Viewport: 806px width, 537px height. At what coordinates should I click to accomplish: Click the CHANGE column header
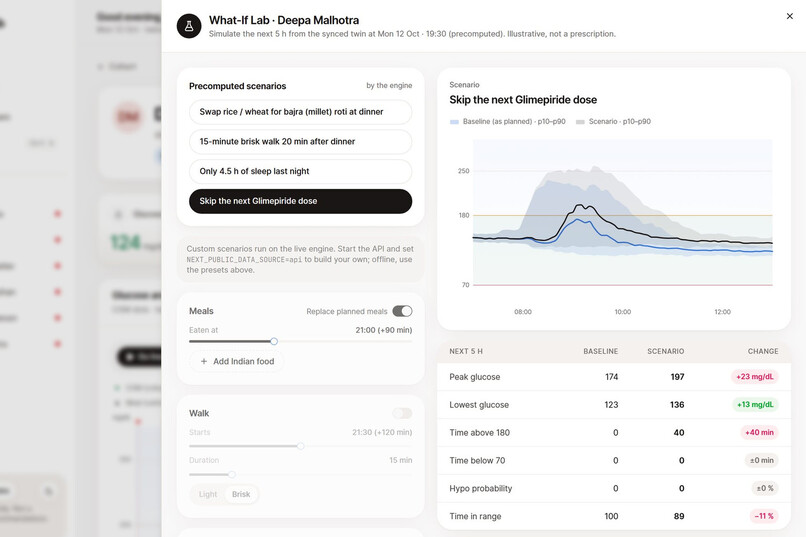(x=763, y=351)
